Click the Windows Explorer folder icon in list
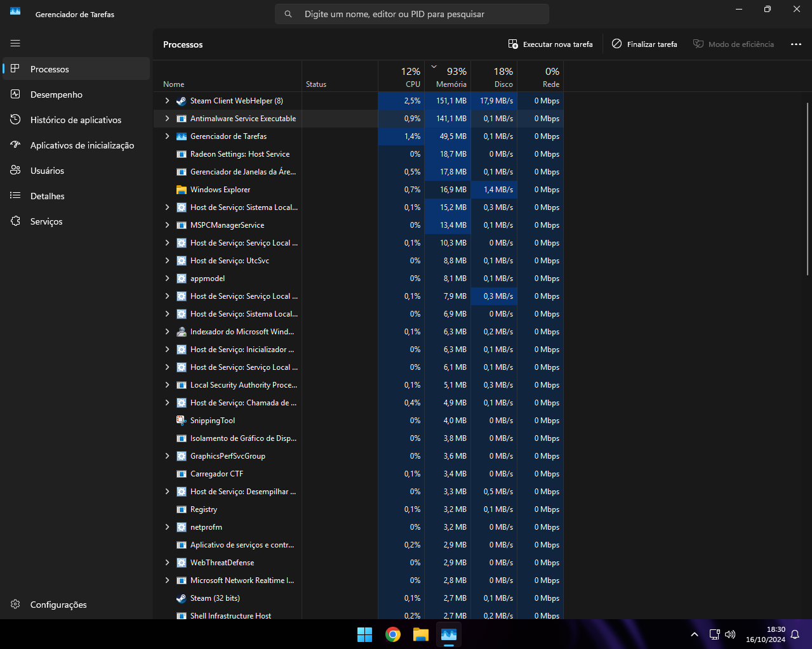Screen dimensions: 812x649 point(182,190)
